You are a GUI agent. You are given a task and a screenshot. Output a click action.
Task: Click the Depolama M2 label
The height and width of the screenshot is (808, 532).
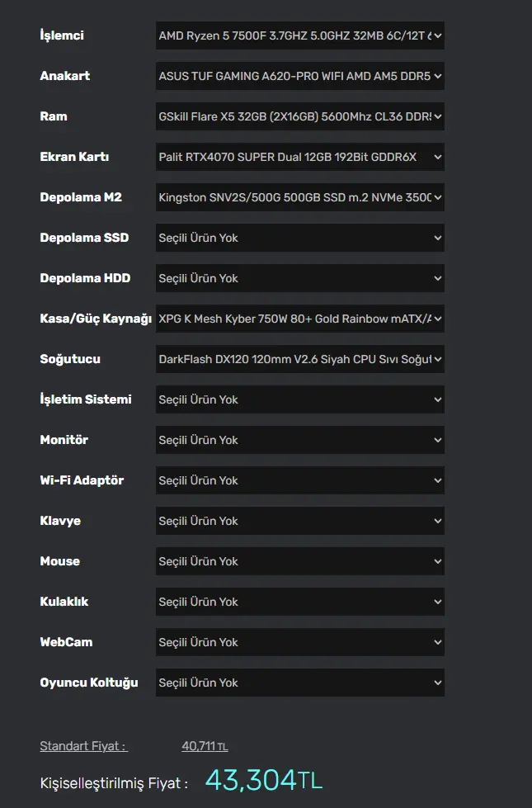click(81, 197)
